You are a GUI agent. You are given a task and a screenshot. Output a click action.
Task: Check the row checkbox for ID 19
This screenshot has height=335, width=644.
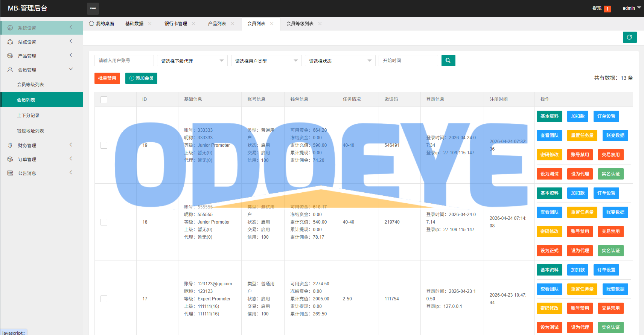[x=104, y=145]
